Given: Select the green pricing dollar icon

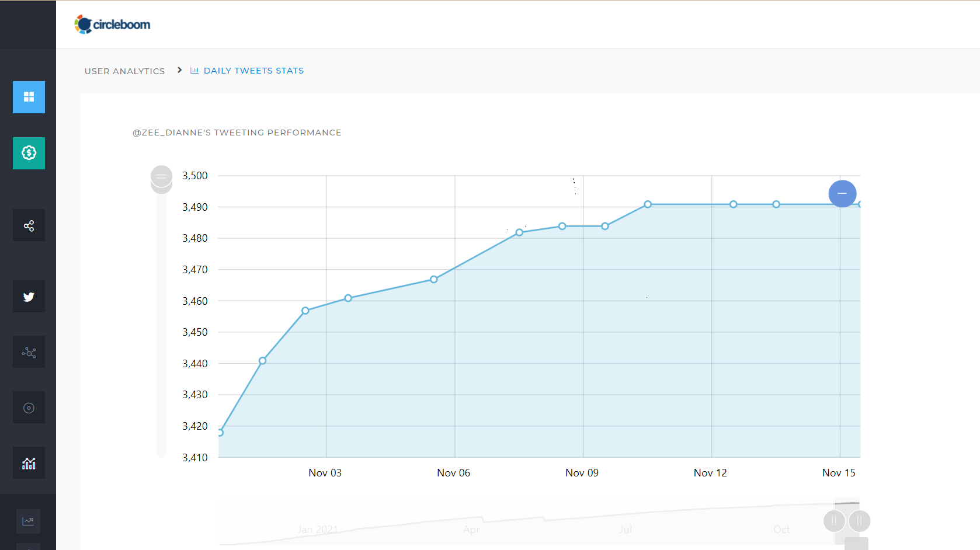Looking at the screenshot, I should 29,153.
